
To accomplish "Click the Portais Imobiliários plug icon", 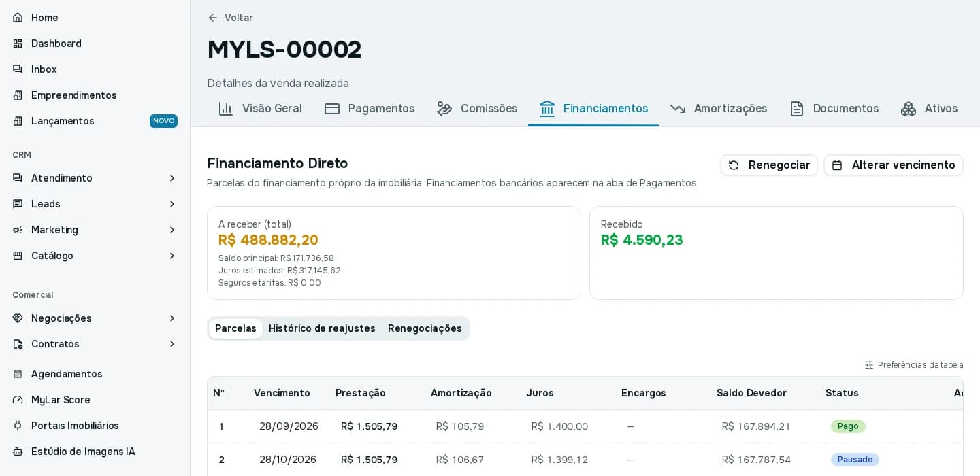I will [x=18, y=426].
